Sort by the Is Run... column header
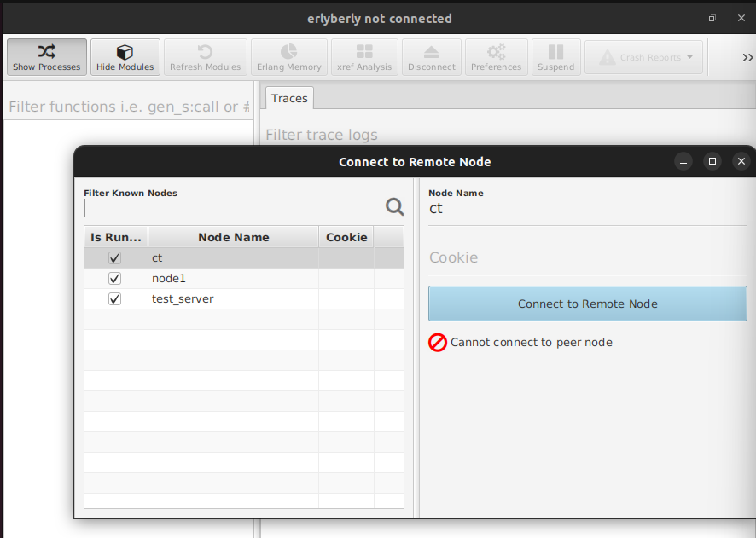This screenshot has width=756, height=538. coord(116,237)
